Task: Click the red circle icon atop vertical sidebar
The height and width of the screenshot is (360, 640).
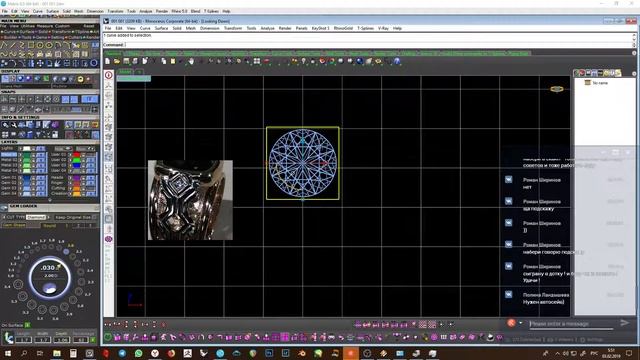Action: coord(109,75)
